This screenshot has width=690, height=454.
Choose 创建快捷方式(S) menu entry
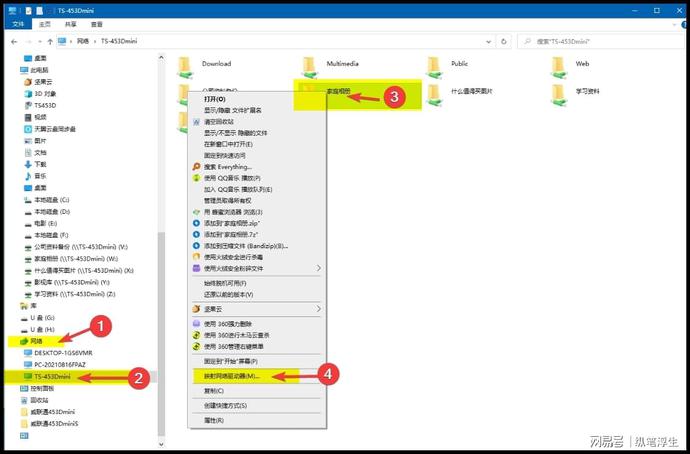pos(257,406)
